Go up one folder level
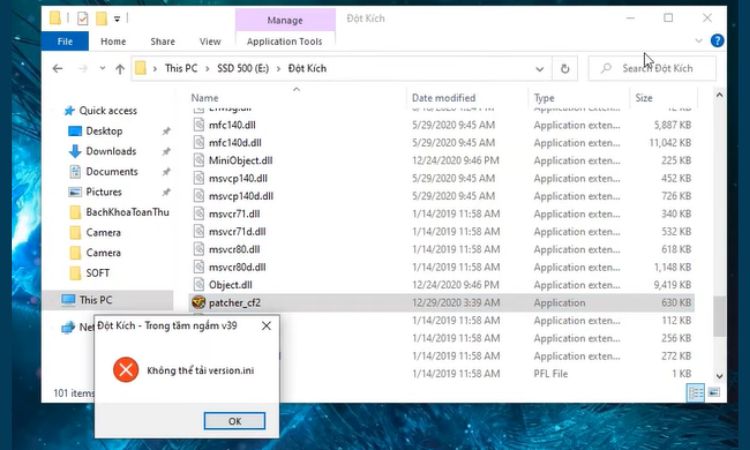Viewport: 750px width, 450px height. click(120, 69)
